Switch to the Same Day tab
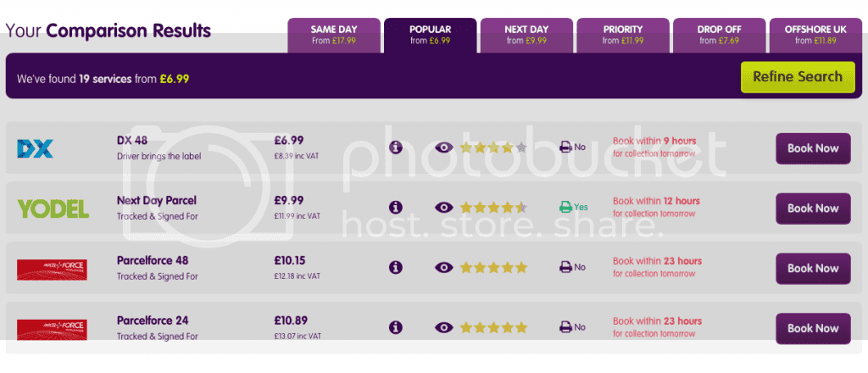This screenshot has width=868, height=373. 334,35
